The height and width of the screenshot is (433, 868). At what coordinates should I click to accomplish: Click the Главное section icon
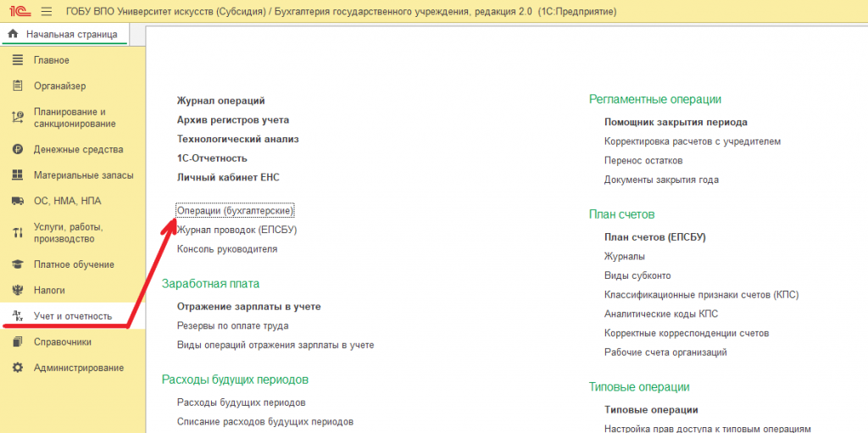18,60
